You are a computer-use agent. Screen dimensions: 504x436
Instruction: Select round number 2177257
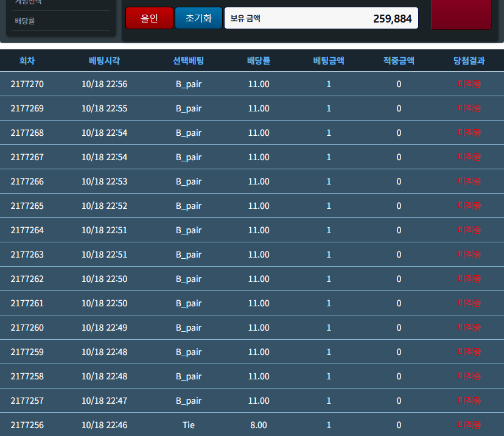27,401
